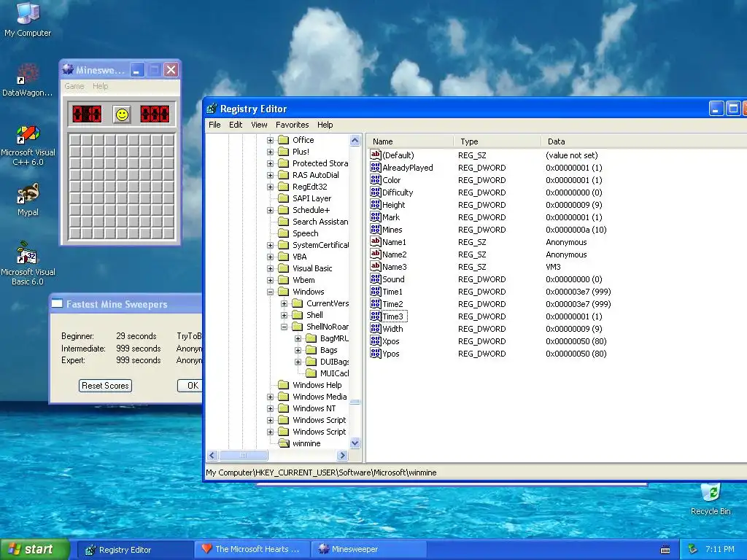The width and height of the screenshot is (747, 560).
Task: Click the keyboard icon in system tray
Action: [665, 550]
